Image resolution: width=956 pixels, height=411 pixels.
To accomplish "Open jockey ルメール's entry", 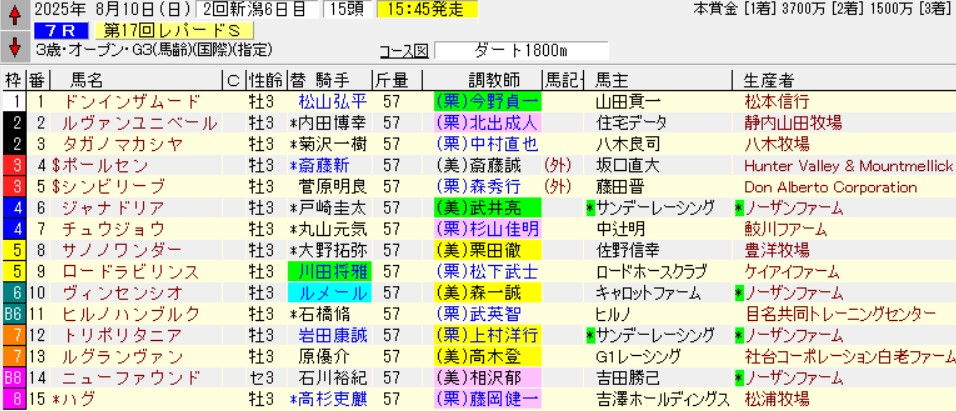I will pyautogui.click(x=327, y=292).
